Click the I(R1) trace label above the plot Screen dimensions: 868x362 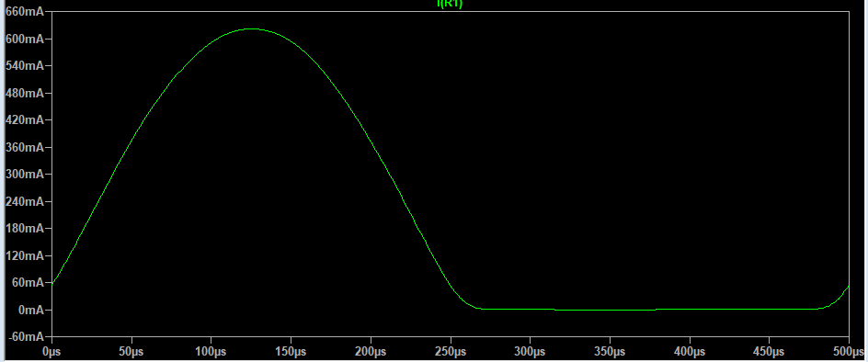click(450, 4)
